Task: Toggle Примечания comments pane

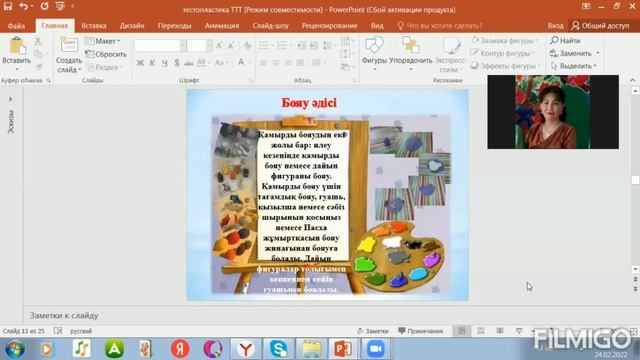Action: 421,331
